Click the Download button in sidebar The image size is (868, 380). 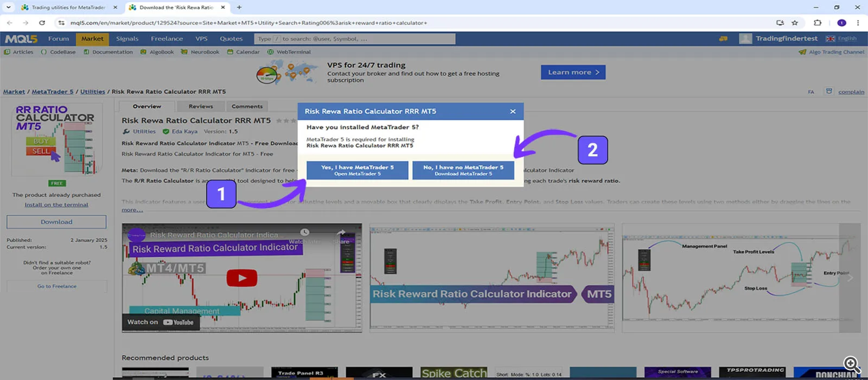[57, 222]
